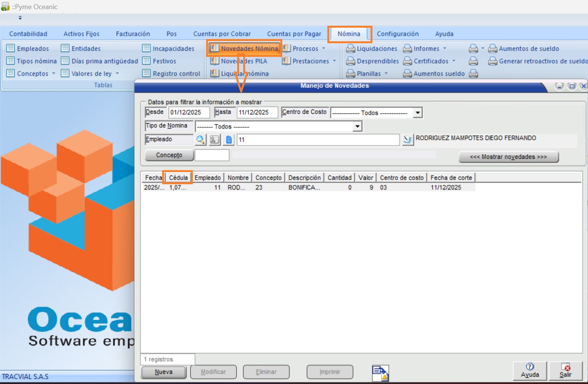Screen dimensions: 588x384
Task: Switch to the Contabilidad tab
Action: (28, 34)
